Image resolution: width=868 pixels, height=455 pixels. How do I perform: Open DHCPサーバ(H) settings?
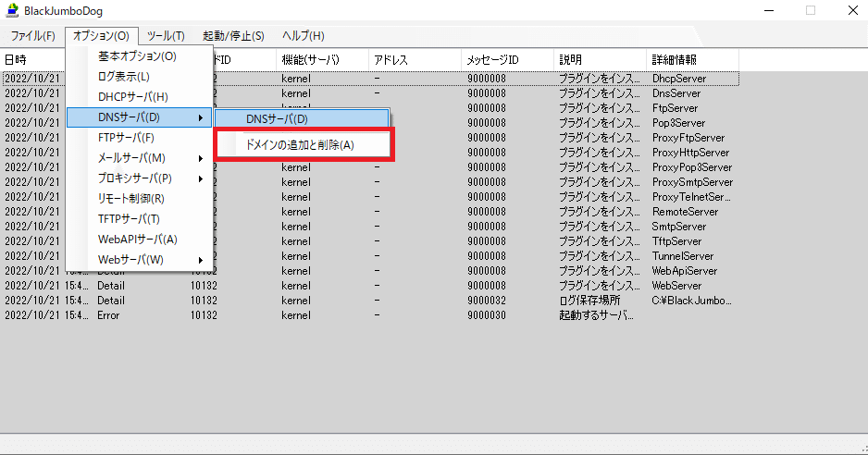pyautogui.click(x=139, y=97)
